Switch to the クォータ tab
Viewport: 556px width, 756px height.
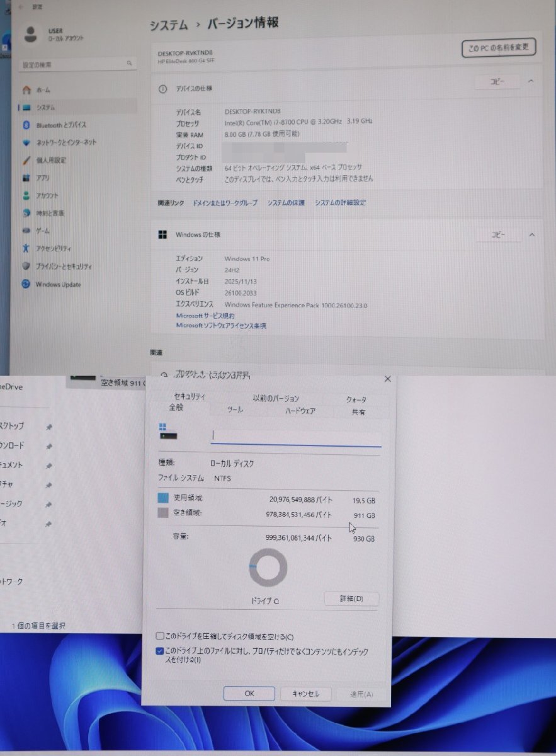356,399
